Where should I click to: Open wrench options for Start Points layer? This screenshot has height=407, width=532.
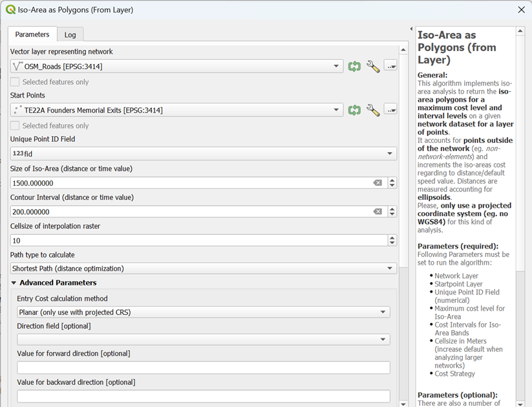coord(373,110)
